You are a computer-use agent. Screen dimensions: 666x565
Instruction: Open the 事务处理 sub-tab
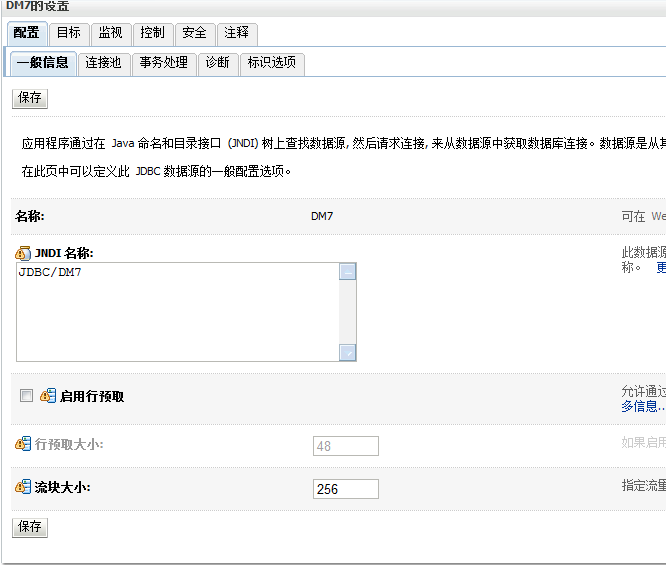coord(163,63)
